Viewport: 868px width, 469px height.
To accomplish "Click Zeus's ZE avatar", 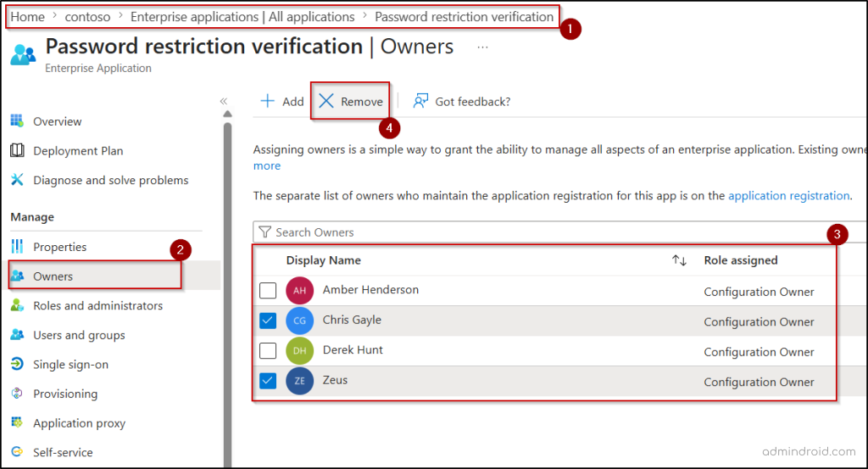I will (x=299, y=381).
